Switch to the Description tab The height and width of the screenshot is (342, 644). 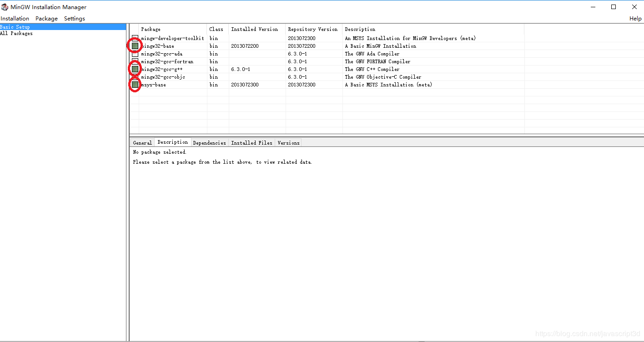coord(173,142)
